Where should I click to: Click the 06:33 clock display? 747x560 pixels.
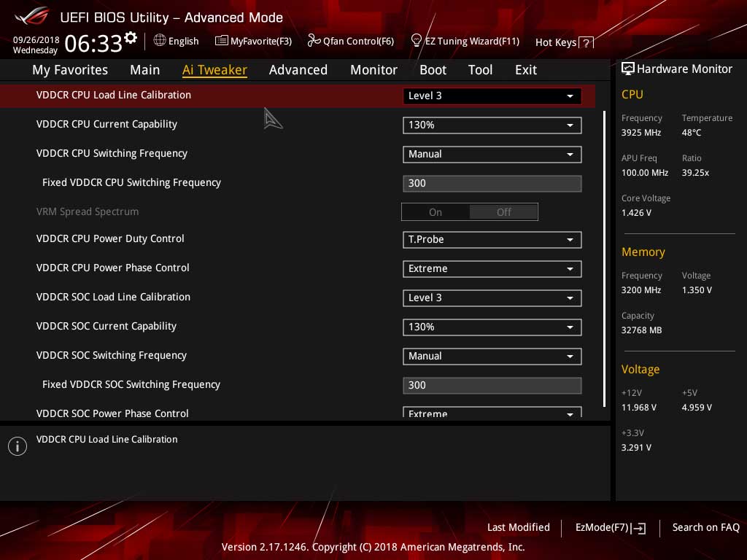click(93, 44)
